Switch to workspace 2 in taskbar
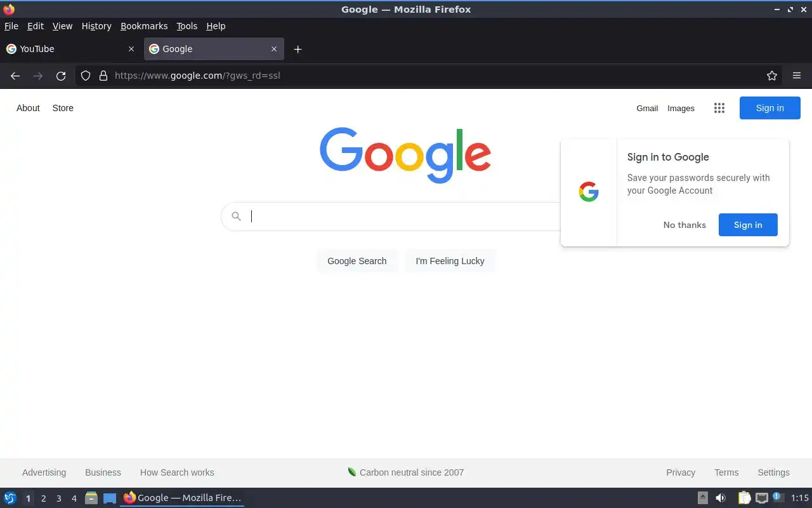Viewport: 812px width, 508px height. pyautogui.click(x=43, y=498)
